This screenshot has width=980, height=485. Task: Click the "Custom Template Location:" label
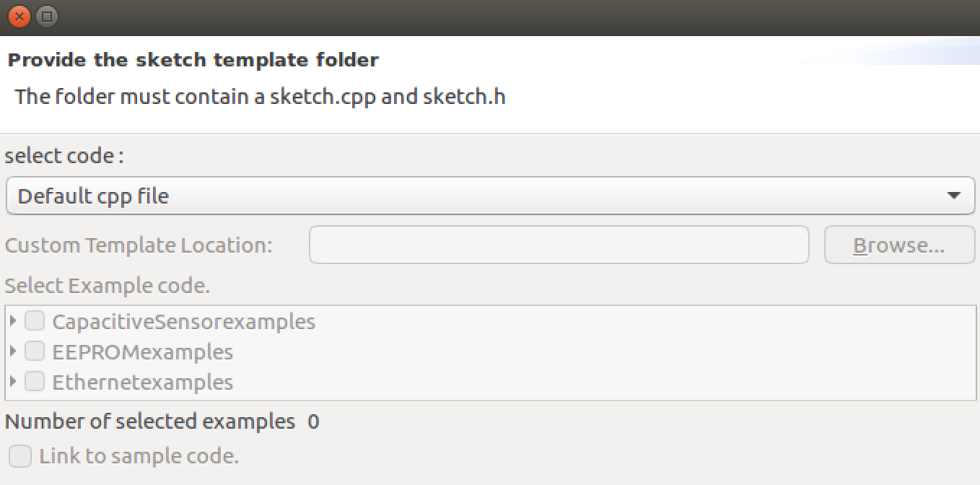coord(139,245)
